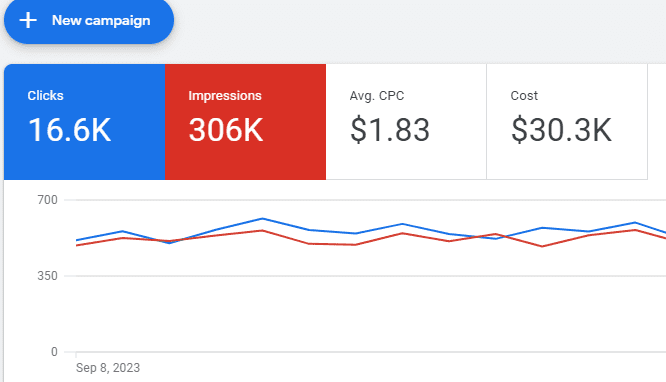Click the 16.6K clicks value
The image size is (666, 382).
[70, 130]
